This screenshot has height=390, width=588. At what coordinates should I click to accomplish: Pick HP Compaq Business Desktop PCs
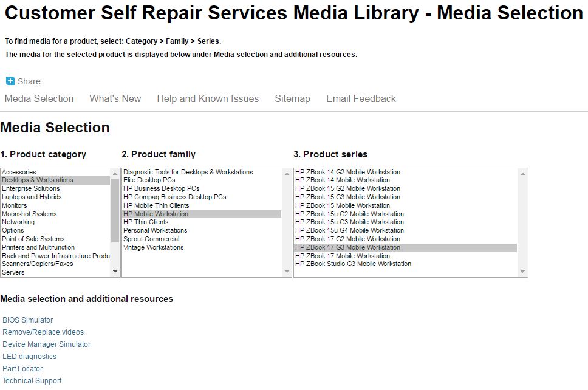point(202,197)
